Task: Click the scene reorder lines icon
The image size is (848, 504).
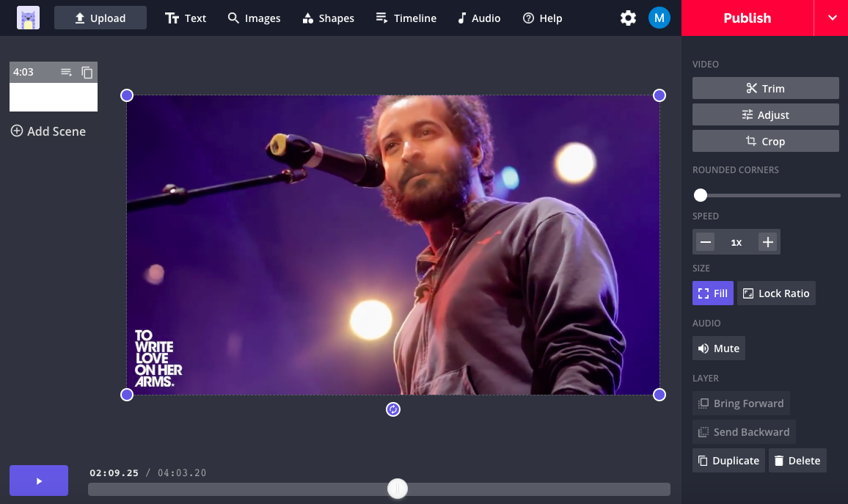Action: click(x=67, y=72)
